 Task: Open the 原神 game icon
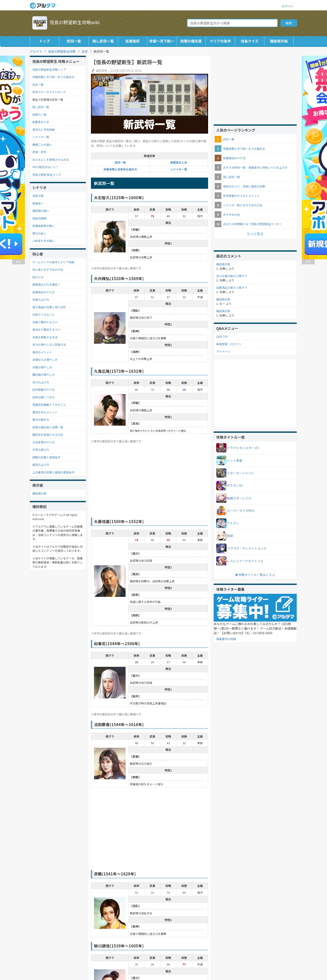[x=221, y=536]
